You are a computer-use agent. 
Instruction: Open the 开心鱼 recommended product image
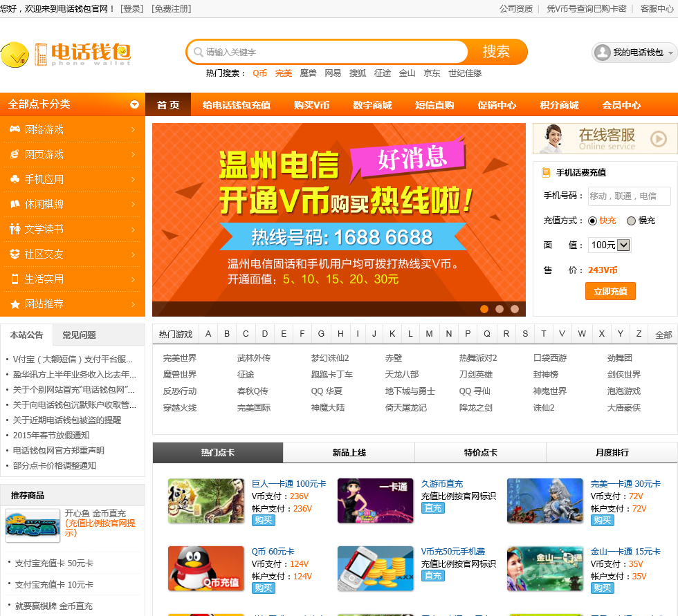tap(33, 525)
